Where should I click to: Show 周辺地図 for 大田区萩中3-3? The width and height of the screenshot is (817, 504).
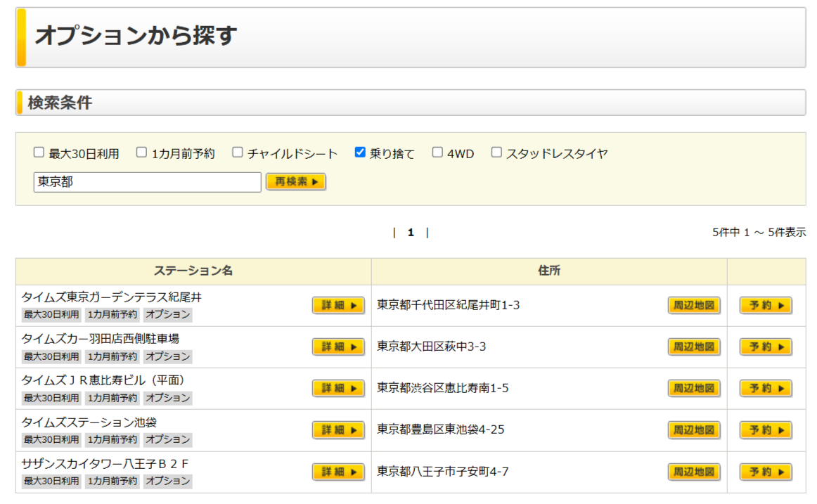coord(694,347)
